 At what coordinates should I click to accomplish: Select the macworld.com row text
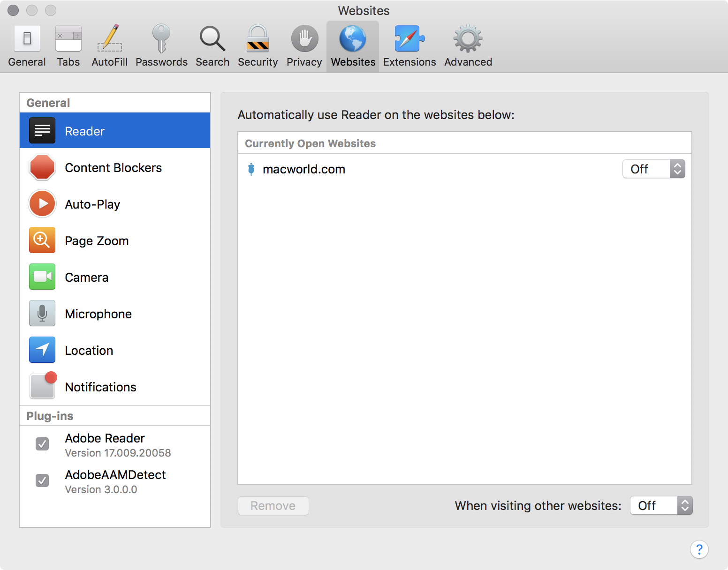tap(304, 169)
